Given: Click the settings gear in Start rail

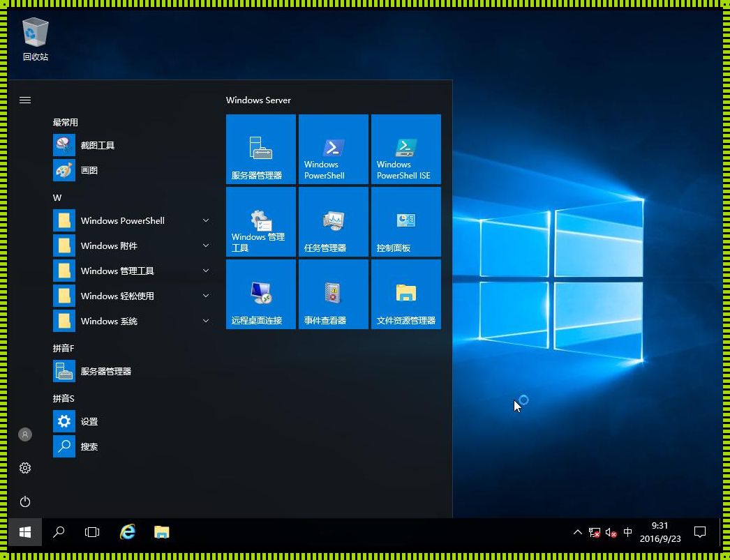Looking at the screenshot, I should point(25,468).
